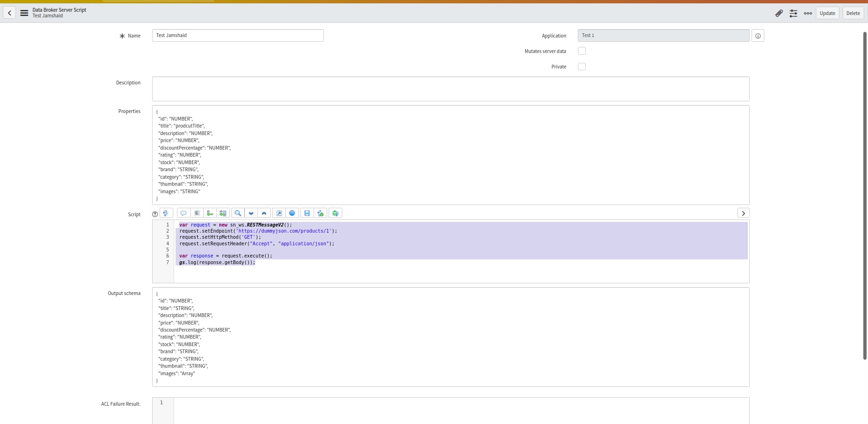Click the find previous up chevron
Viewport: 868px width, 424px height.
pyautogui.click(x=264, y=213)
